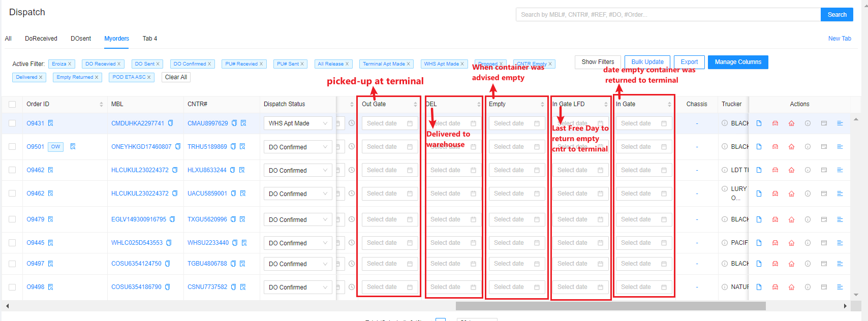Image resolution: width=868 pixels, height=321 pixels.
Task: Click the Manage Columns button
Action: point(738,62)
